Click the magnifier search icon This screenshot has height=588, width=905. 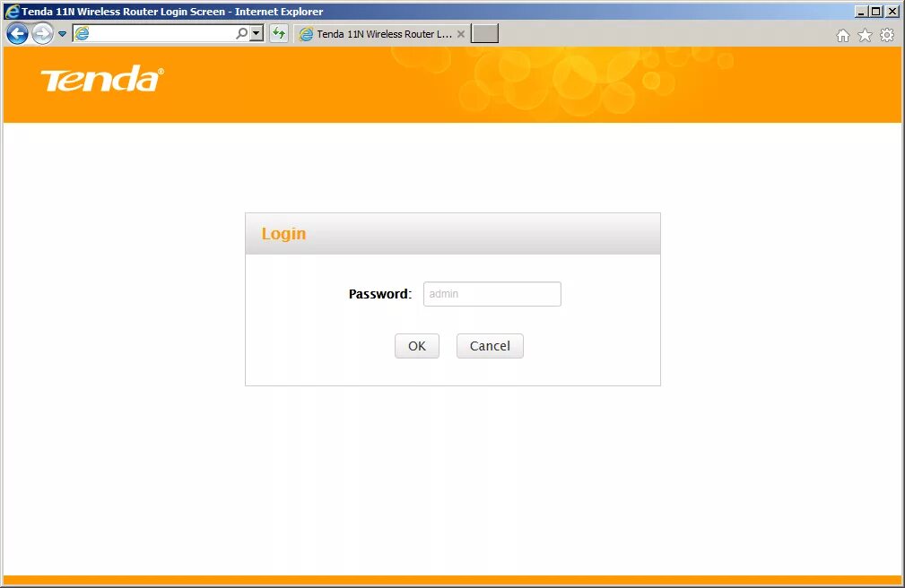tap(242, 34)
